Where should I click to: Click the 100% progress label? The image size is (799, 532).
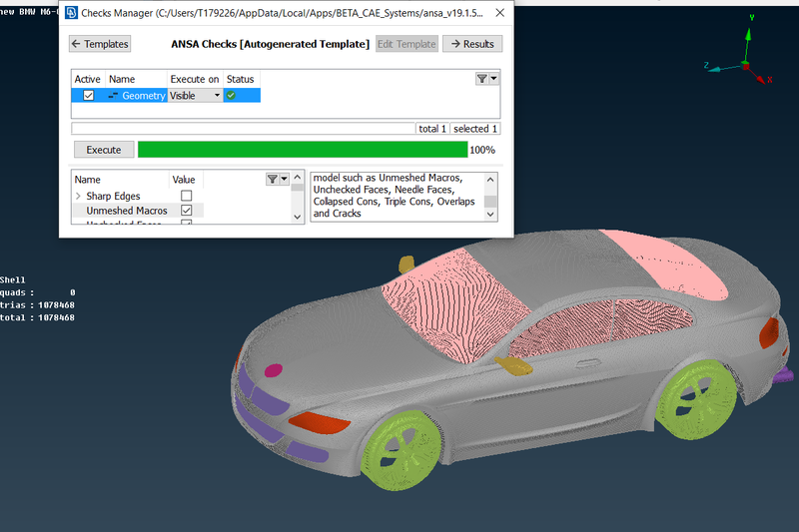coord(482,150)
